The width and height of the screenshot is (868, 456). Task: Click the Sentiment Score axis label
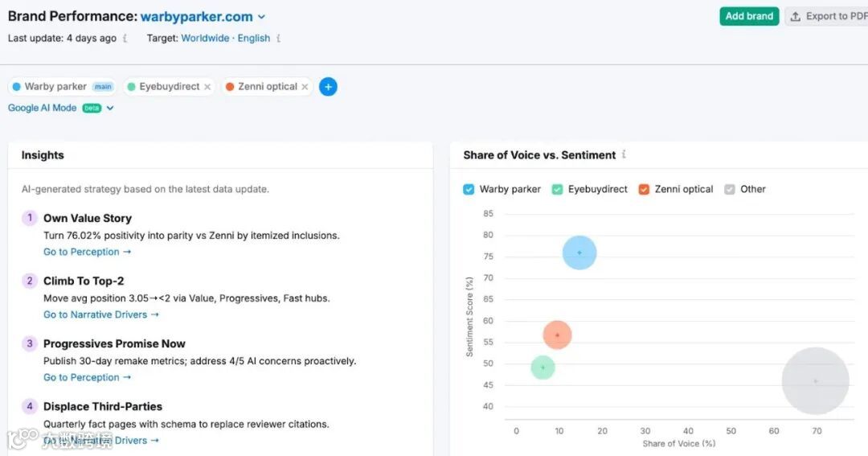(469, 317)
